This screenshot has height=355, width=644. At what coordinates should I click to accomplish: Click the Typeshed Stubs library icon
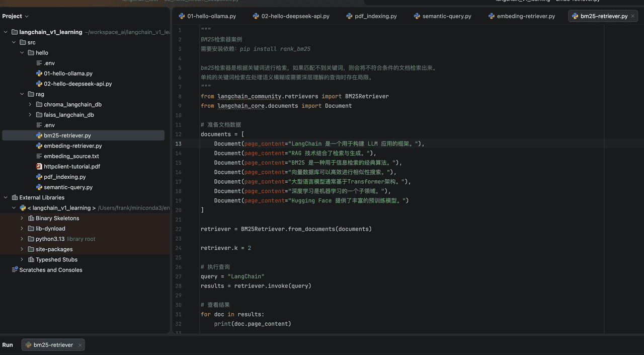31,260
